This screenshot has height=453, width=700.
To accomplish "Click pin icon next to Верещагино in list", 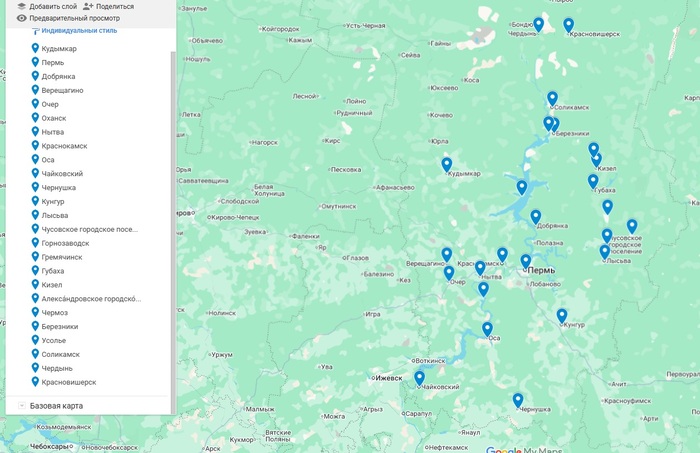I will pos(35,89).
